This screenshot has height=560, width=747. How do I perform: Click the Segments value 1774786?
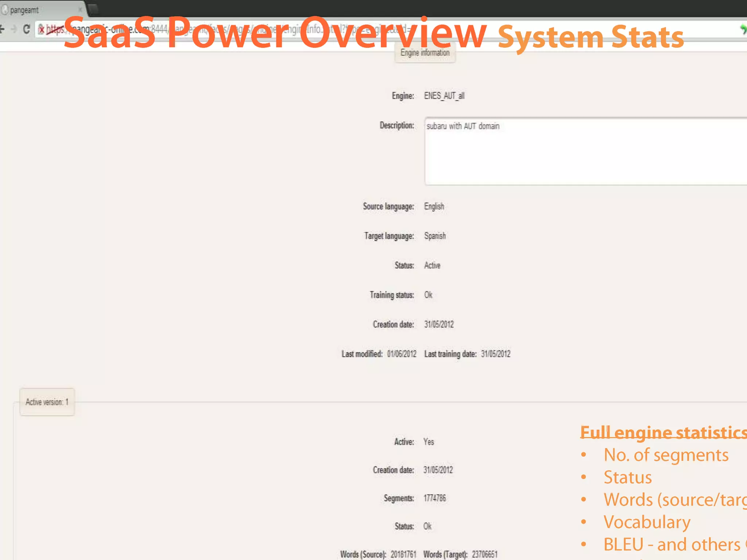click(434, 498)
